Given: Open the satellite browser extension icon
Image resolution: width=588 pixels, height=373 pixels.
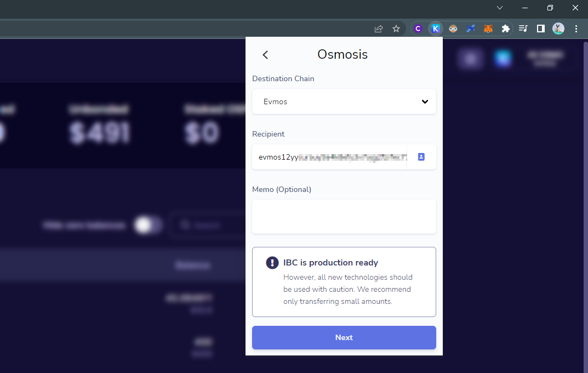Looking at the screenshot, I should [x=471, y=29].
